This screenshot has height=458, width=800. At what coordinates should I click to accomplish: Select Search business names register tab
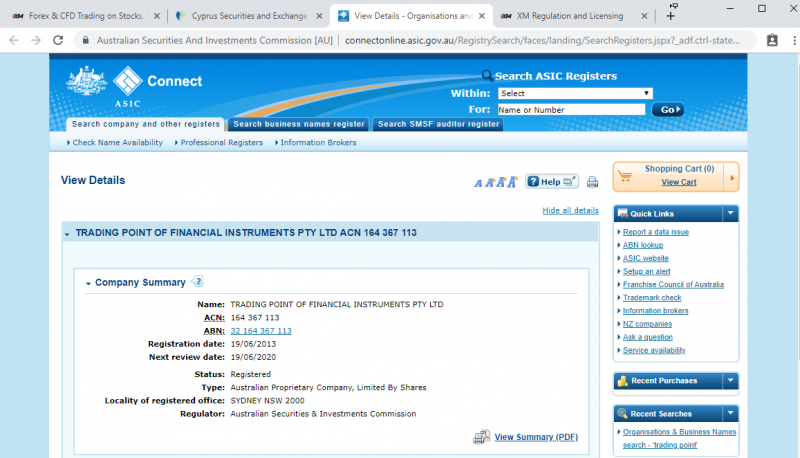[299, 124]
